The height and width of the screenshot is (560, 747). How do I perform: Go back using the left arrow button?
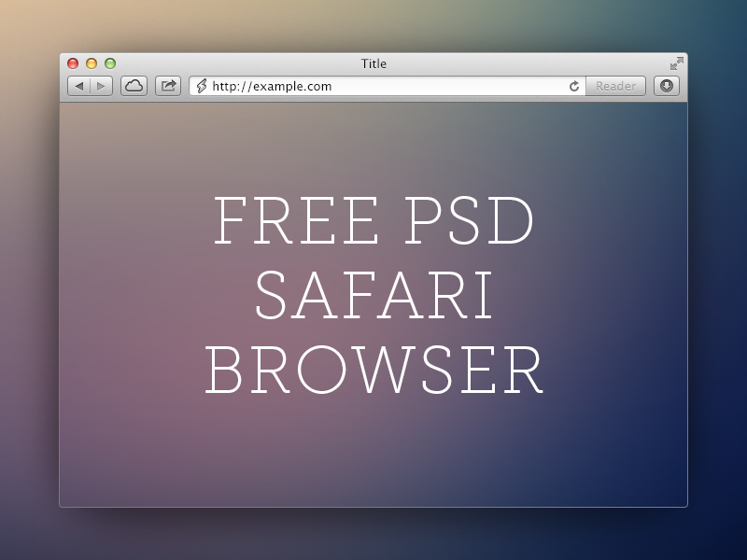coord(79,86)
